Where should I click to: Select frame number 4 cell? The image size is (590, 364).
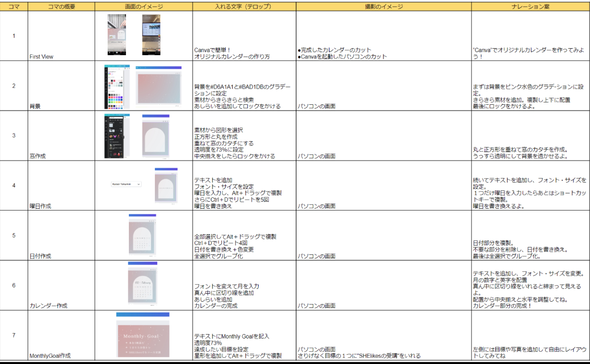coord(14,186)
